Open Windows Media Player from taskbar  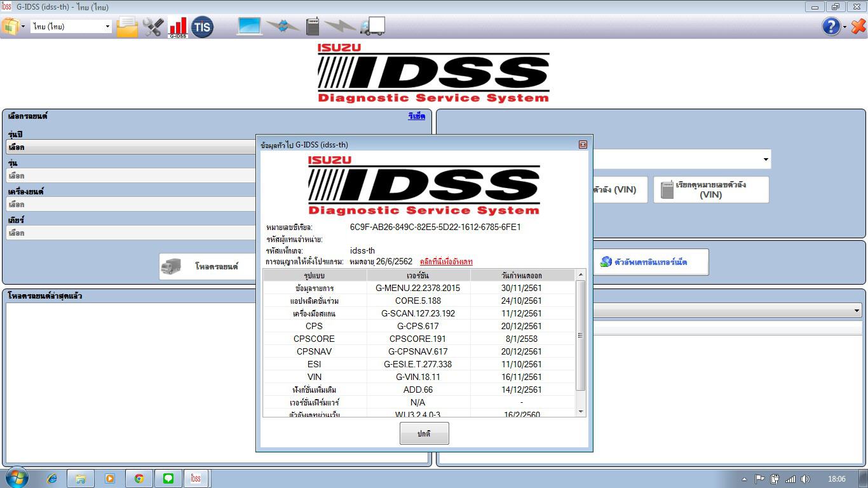tap(110, 478)
